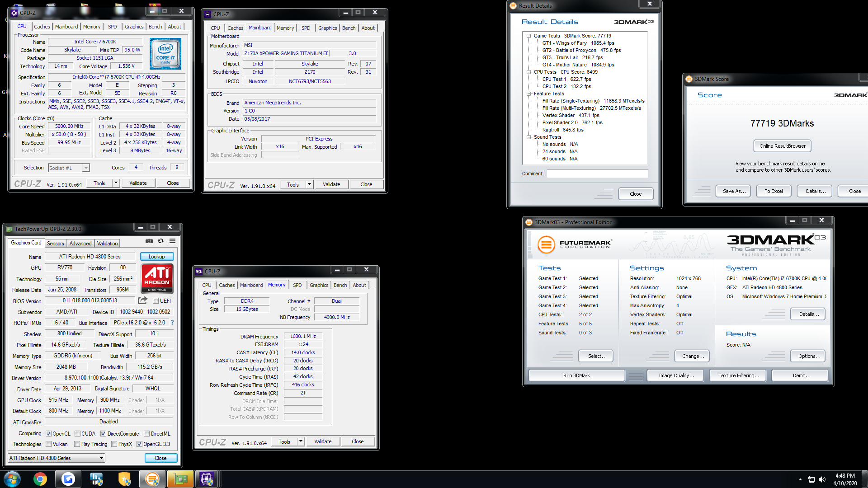
Task: Open the SPD tab in CPU-Z Memory window
Action: [x=297, y=285]
